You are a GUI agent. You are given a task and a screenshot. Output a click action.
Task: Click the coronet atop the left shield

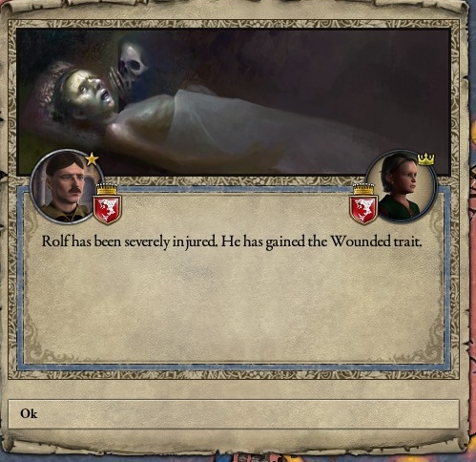(107, 189)
